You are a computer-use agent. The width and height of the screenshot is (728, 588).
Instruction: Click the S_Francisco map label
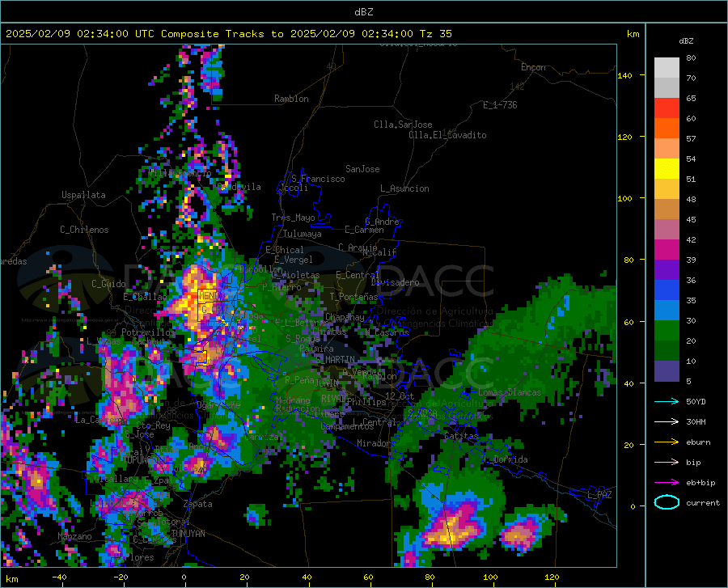click(x=318, y=179)
